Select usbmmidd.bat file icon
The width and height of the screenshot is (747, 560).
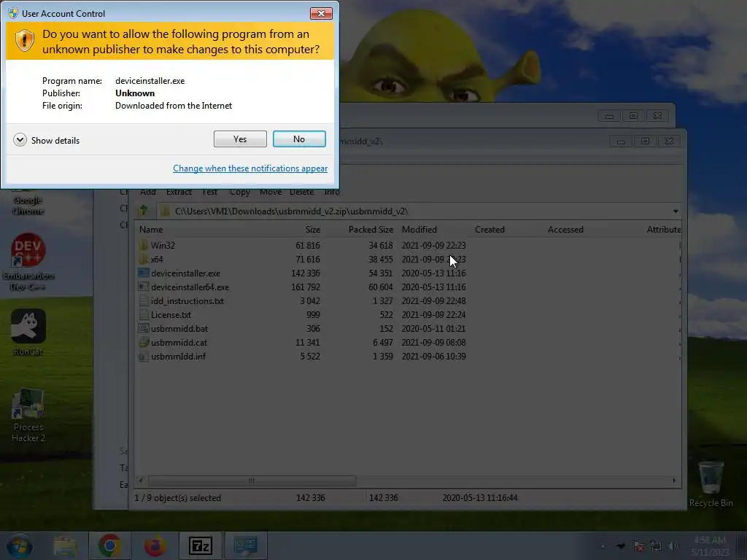[144, 328]
